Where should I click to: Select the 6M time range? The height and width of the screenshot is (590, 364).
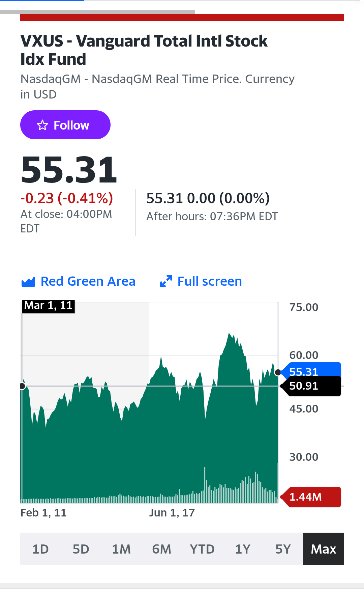162,549
